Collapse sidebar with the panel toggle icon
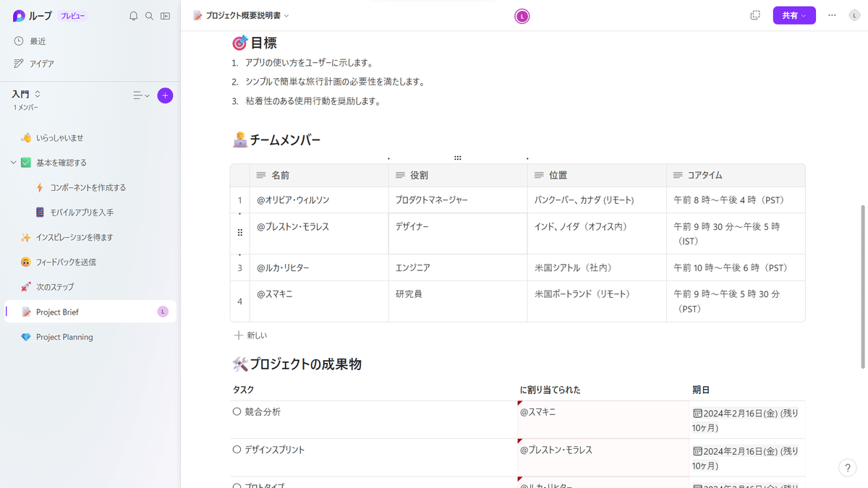 coord(166,16)
